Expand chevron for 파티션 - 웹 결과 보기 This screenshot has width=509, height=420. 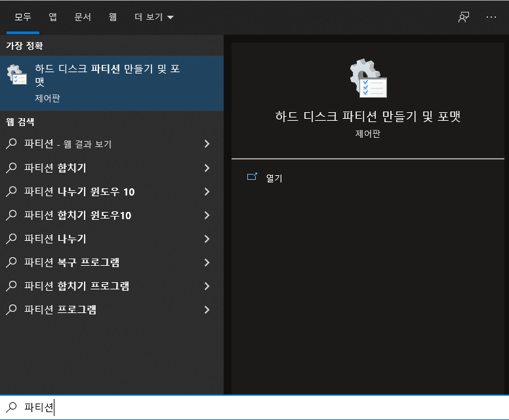(x=207, y=144)
